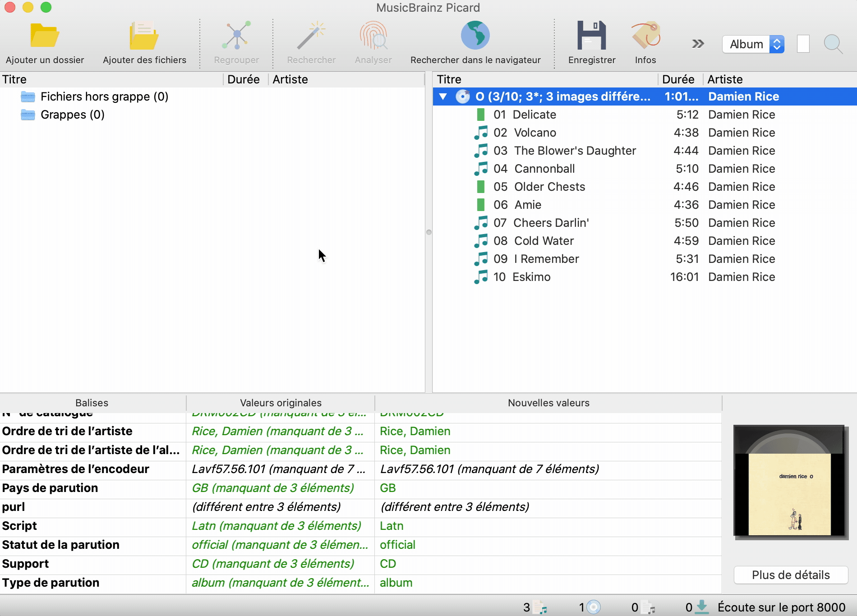This screenshot has height=616, width=857.
Task: Select track 02 Volcano title
Action: pos(535,133)
